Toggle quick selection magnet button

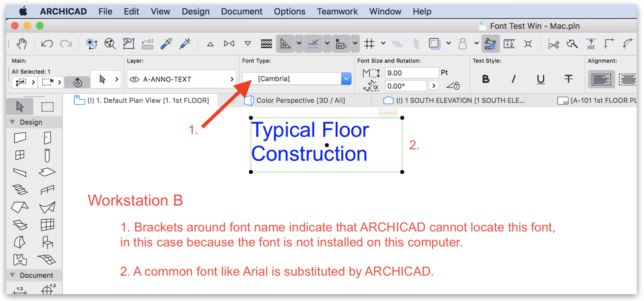click(77, 82)
